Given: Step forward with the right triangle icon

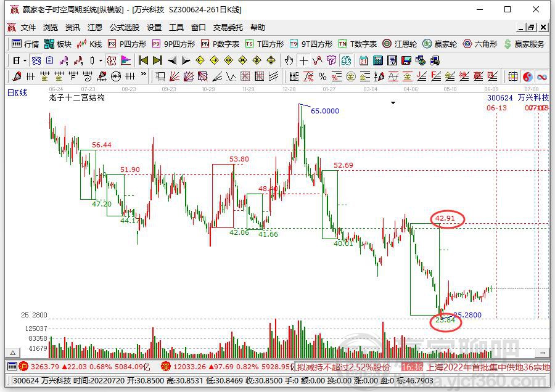Looking at the screenshot, I should 186,61.
